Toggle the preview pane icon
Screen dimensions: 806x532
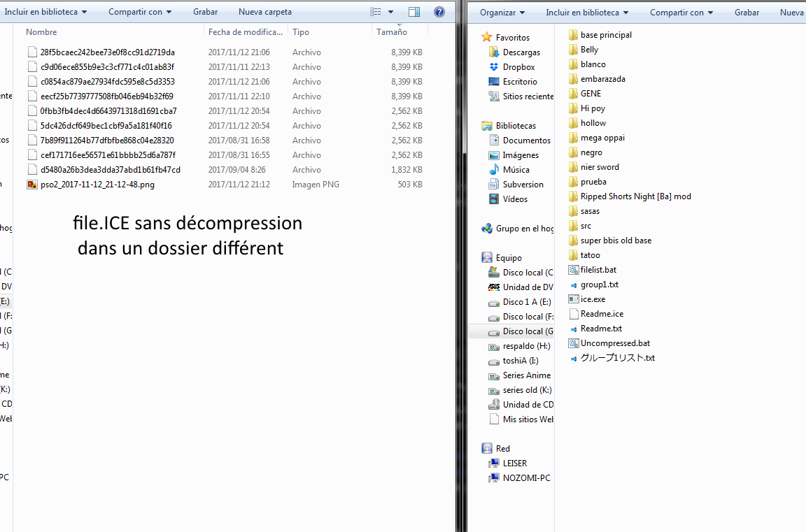(x=414, y=12)
